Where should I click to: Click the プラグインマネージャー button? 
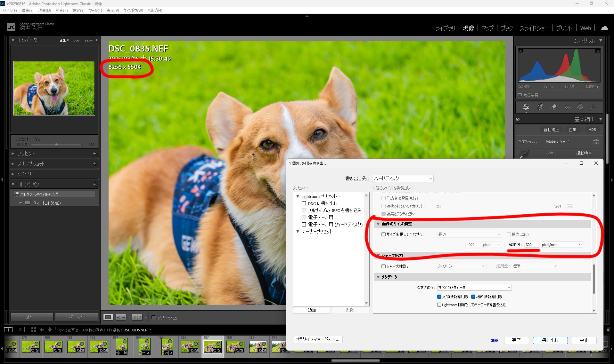317,339
